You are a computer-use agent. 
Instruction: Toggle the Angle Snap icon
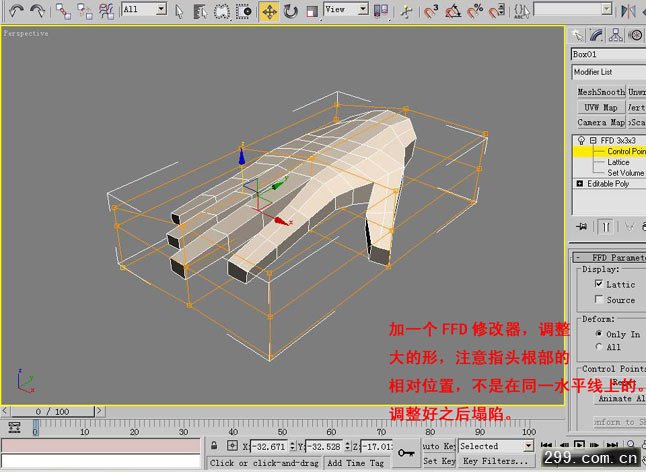pos(453,12)
